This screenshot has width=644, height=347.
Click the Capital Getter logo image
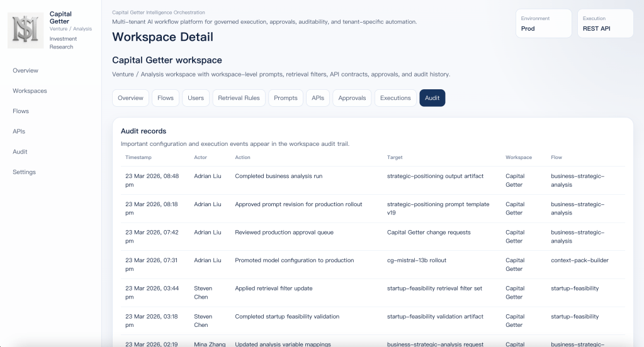(26, 31)
